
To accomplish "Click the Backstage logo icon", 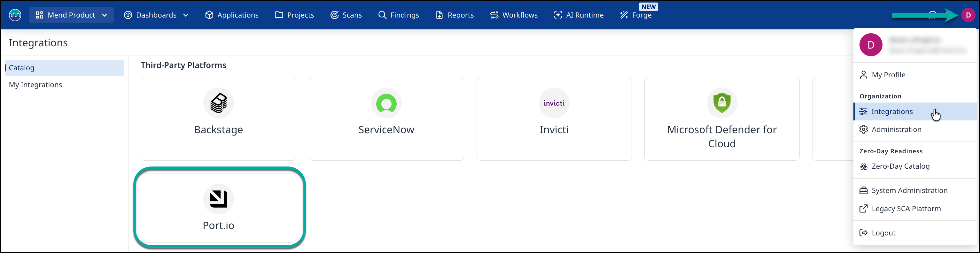I will (218, 103).
